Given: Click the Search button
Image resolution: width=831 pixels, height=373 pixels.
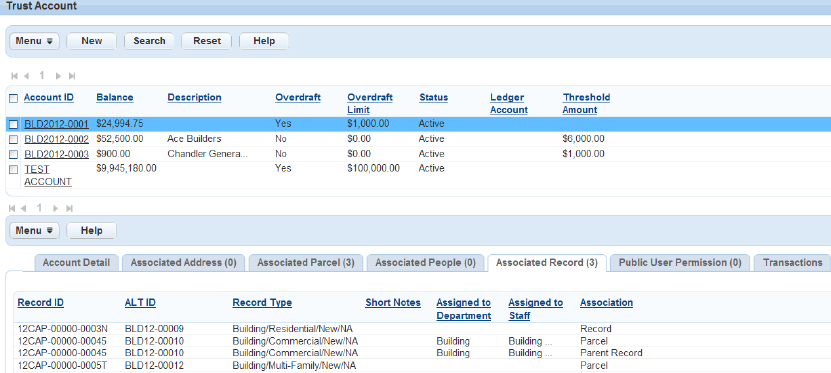Looking at the screenshot, I should 149,41.
